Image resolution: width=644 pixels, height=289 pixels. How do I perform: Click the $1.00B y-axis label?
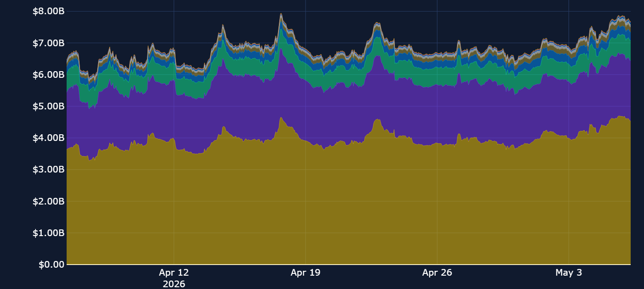coord(48,233)
